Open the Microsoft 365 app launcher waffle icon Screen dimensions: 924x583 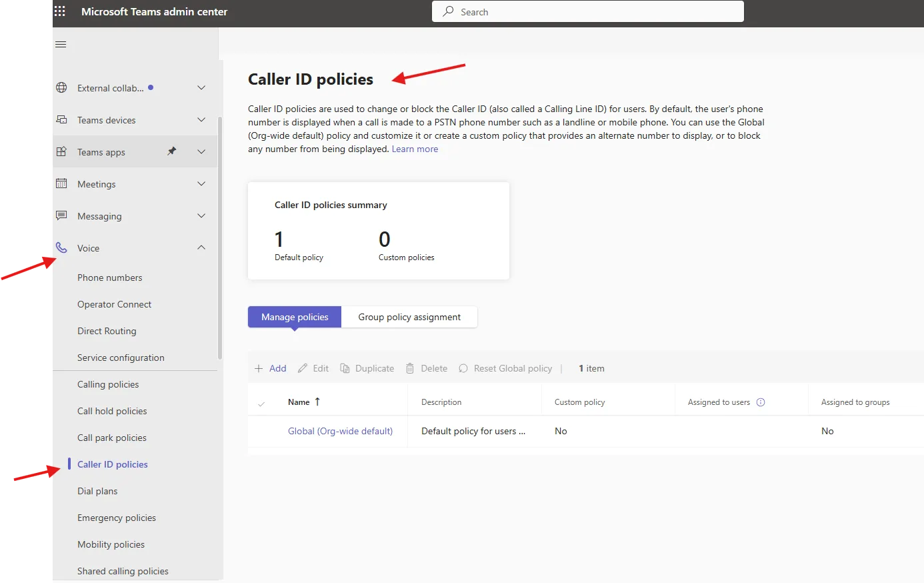(x=59, y=11)
